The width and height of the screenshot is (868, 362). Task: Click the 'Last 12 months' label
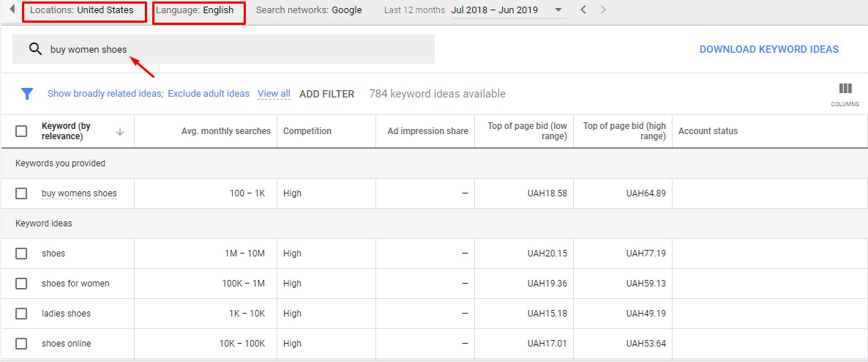coord(415,10)
